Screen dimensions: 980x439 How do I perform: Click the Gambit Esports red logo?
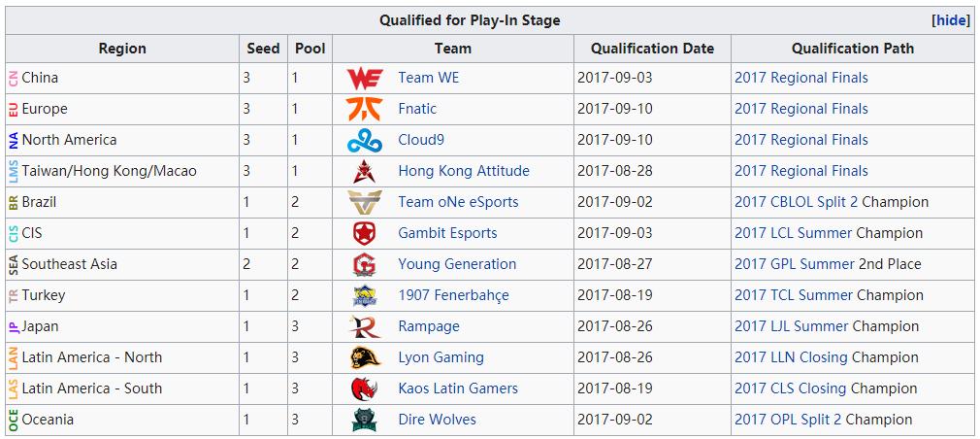point(365,234)
